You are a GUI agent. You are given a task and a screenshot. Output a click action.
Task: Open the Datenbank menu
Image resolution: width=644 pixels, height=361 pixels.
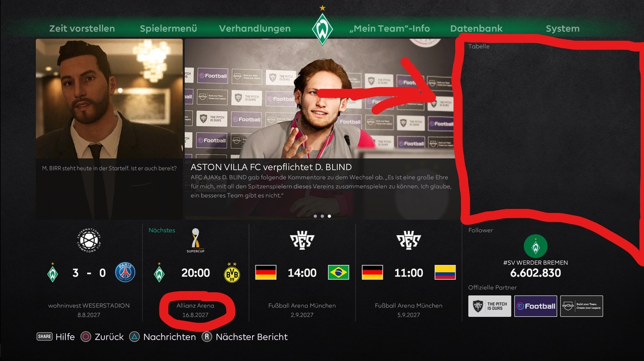[476, 29]
